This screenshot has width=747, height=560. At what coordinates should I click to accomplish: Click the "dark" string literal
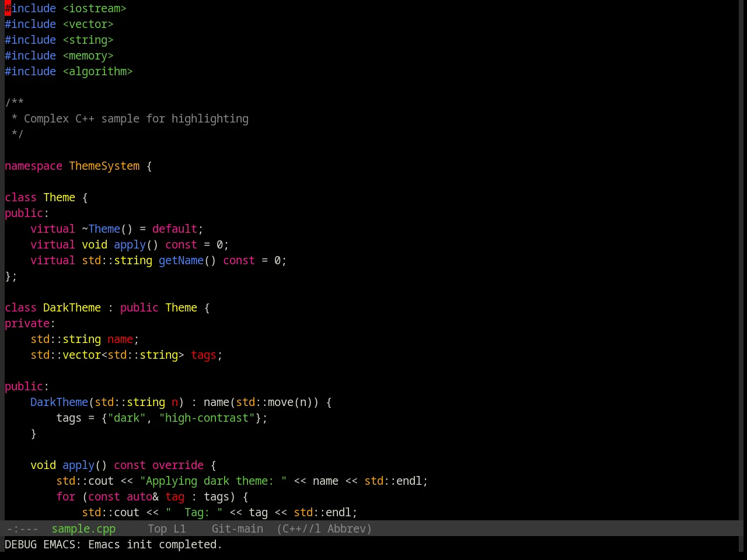(x=127, y=418)
